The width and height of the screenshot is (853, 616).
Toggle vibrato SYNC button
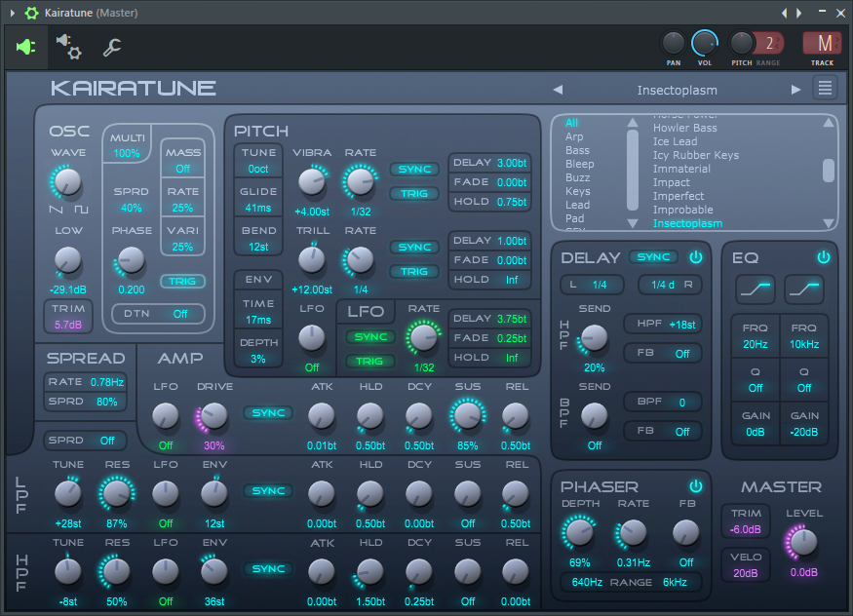[414, 169]
